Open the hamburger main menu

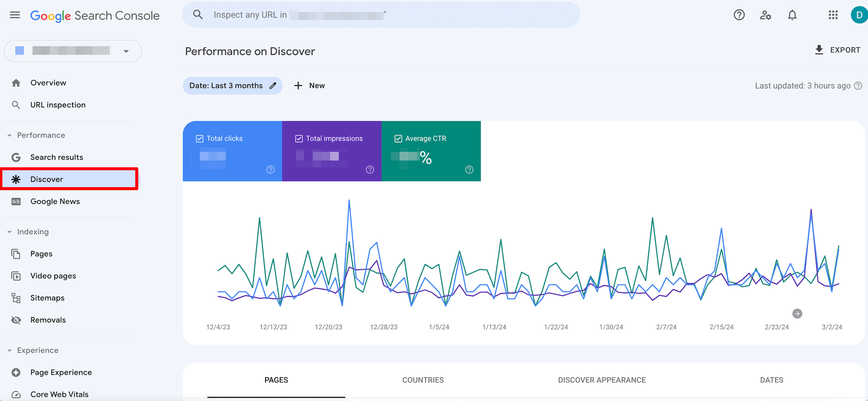15,15
